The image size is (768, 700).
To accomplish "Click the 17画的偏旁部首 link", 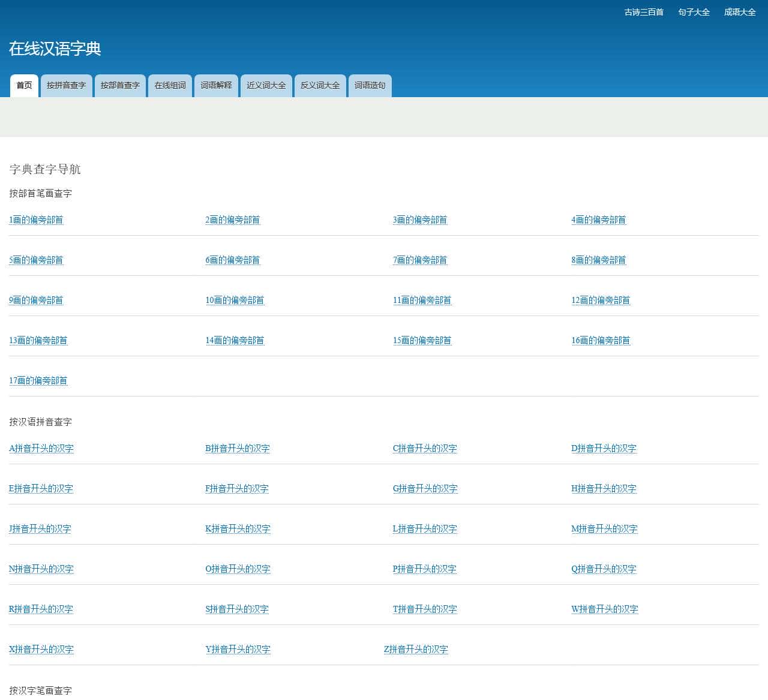I will coord(38,381).
